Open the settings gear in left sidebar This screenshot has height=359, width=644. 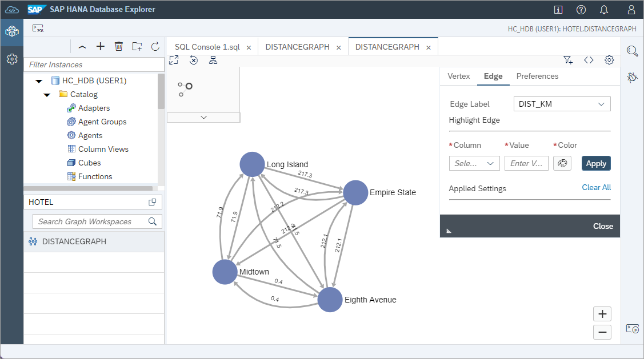[x=12, y=59]
